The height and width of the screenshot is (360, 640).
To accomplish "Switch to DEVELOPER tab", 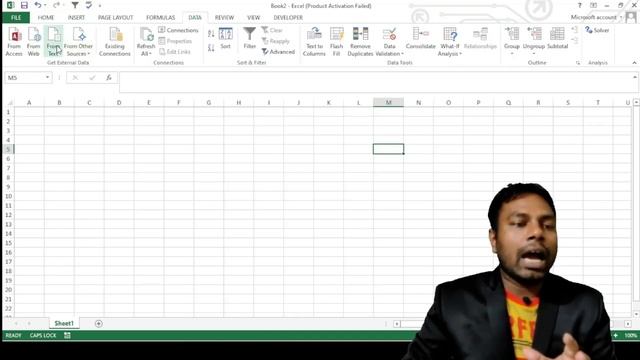I will tap(288, 18).
